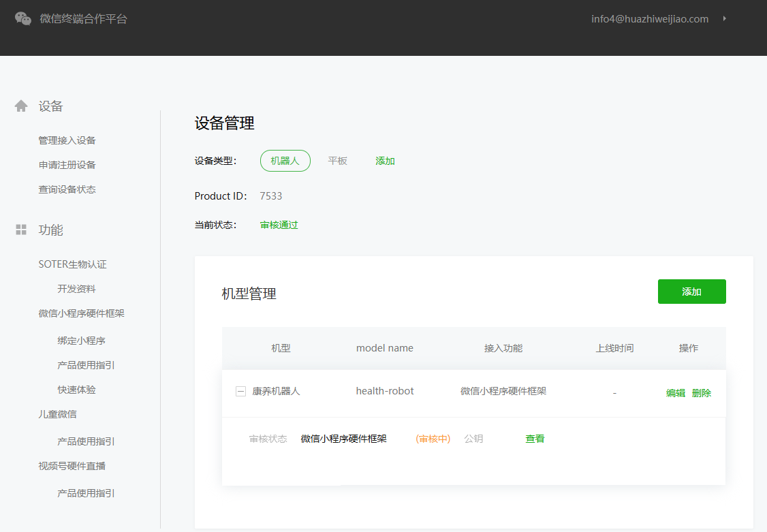This screenshot has height=532, width=767.
Task: Open 产品使用指引 under 儿童微信
Action: (86, 441)
